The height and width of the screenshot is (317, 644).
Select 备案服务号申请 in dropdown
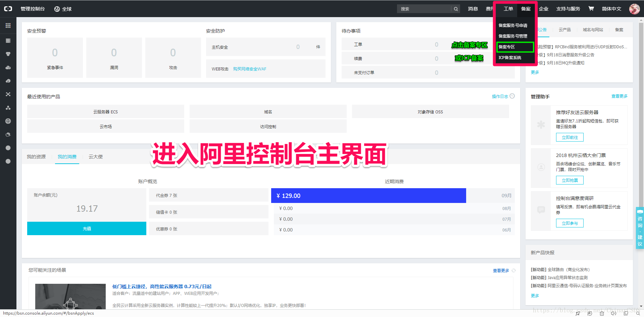pos(513,25)
